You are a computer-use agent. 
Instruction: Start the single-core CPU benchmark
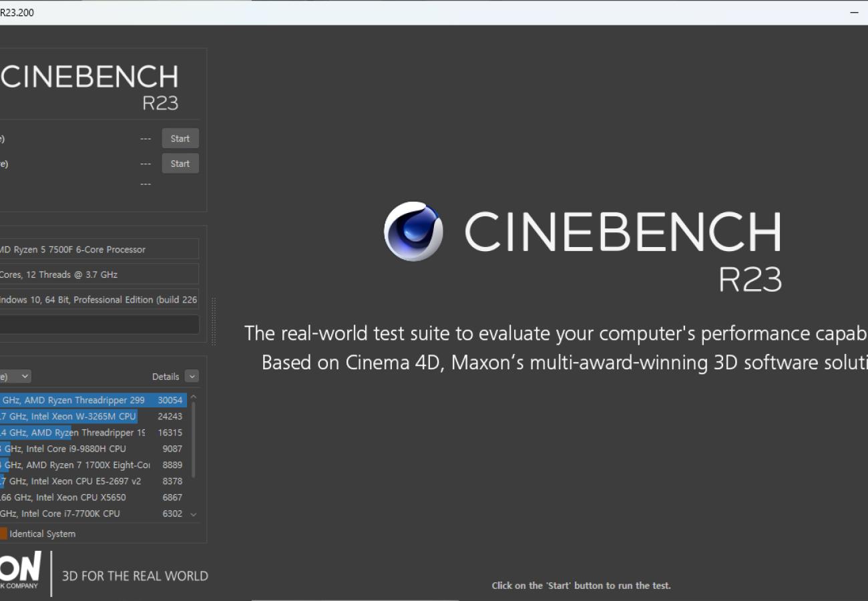[180, 163]
